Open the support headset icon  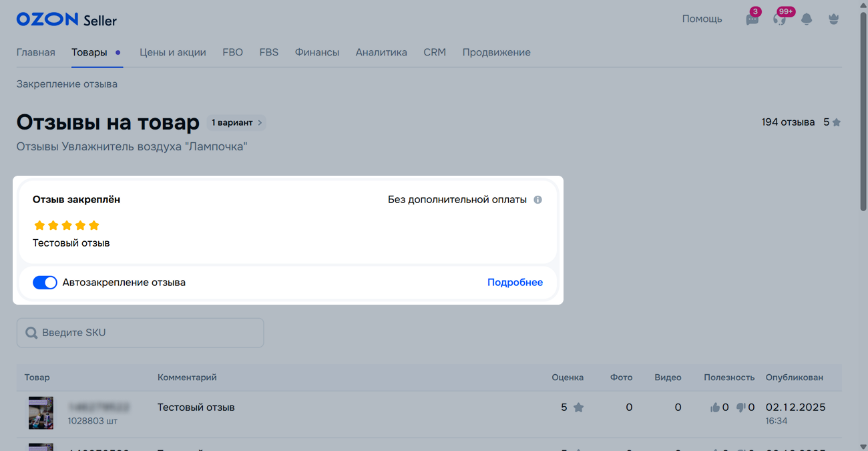tap(779, 19)
